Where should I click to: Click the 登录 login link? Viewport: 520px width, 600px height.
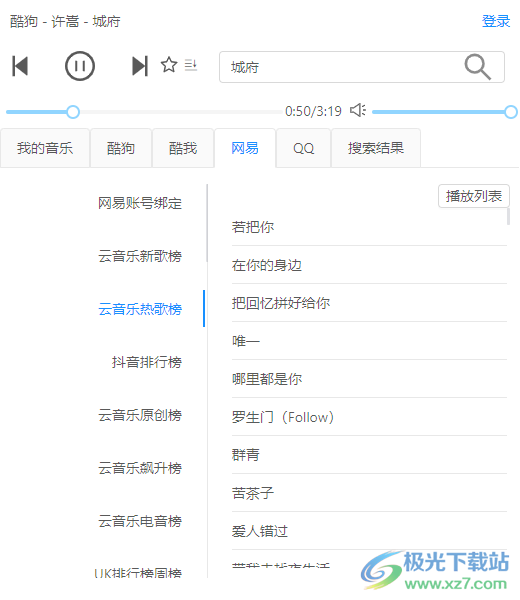pos(496,21)
